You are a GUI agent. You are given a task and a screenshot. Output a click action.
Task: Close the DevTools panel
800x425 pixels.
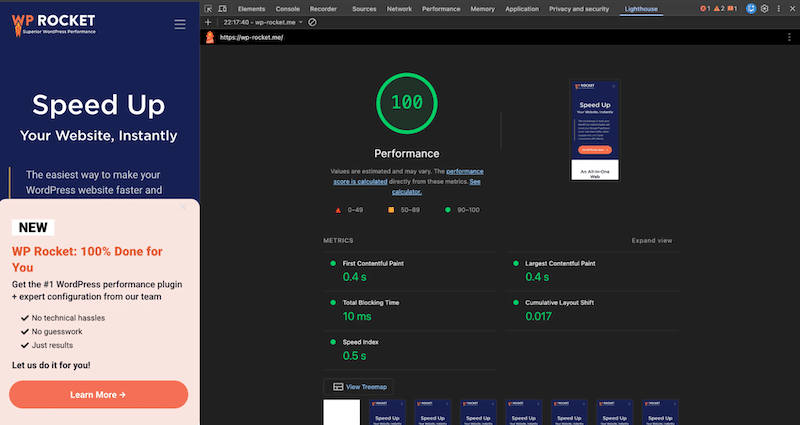792,9
